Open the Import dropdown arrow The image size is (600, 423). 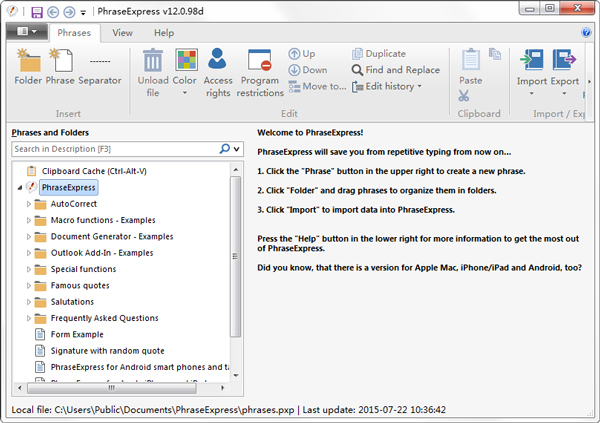(532, 93)
